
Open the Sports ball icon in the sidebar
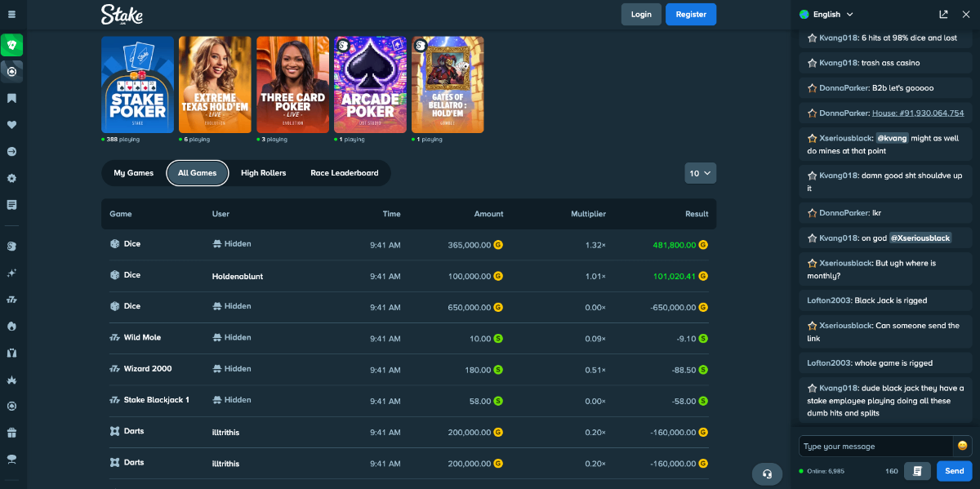[x=11, y=72]
